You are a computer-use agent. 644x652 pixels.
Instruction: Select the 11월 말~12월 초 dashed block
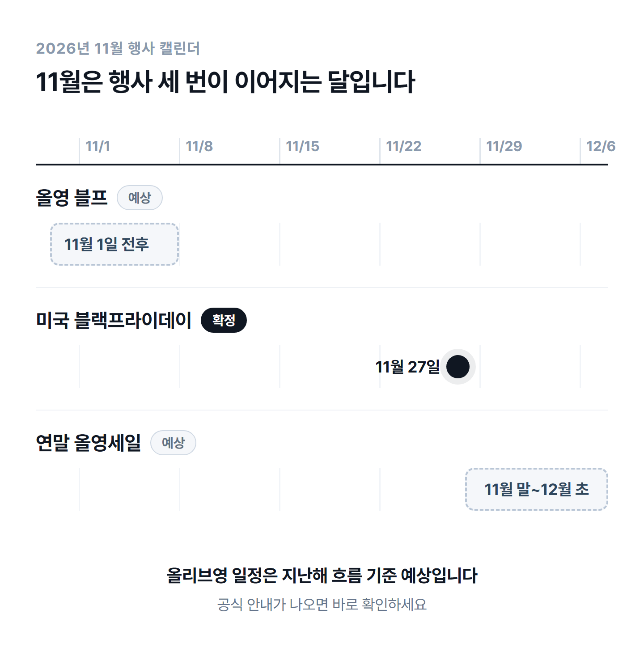pyautogui.click(x=537, y=489)
